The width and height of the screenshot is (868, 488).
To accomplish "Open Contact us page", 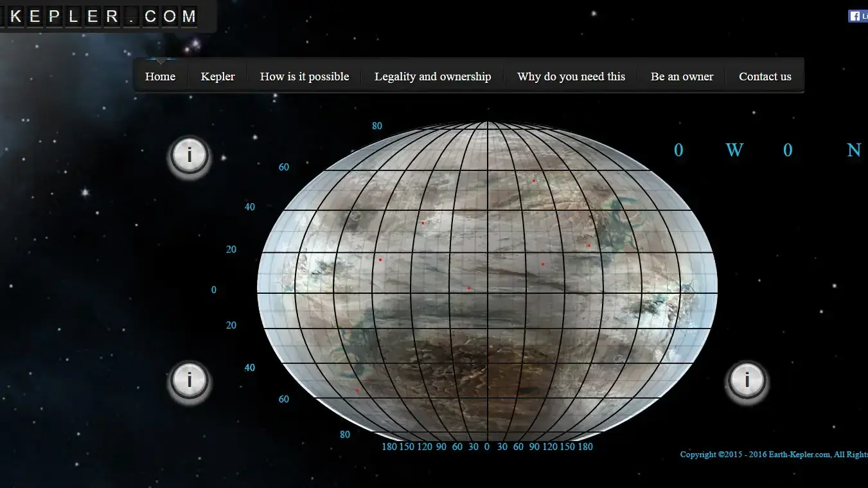I will [765, 77].
